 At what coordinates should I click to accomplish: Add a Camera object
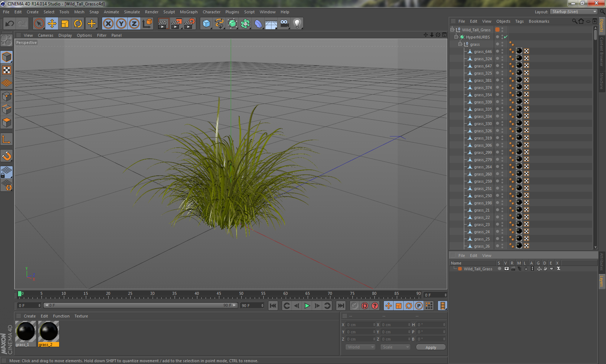pos(284,24)
